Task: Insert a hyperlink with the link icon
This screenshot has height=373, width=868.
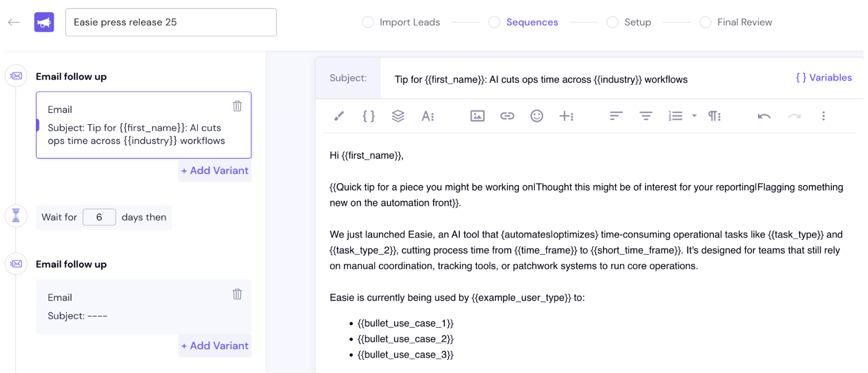Action: [507, 116]
